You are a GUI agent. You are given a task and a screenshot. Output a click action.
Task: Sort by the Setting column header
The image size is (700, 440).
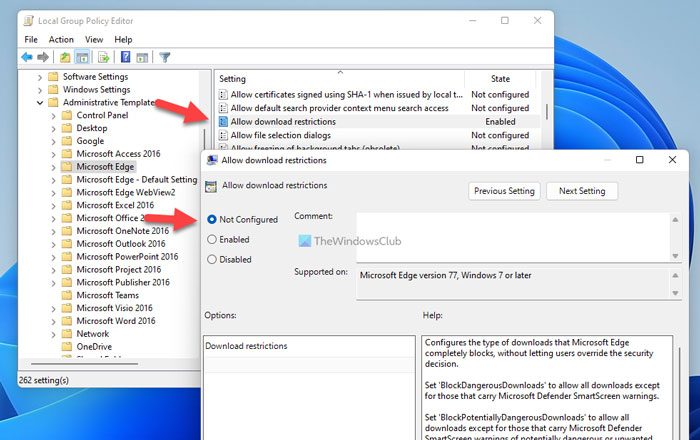[340, 79]
